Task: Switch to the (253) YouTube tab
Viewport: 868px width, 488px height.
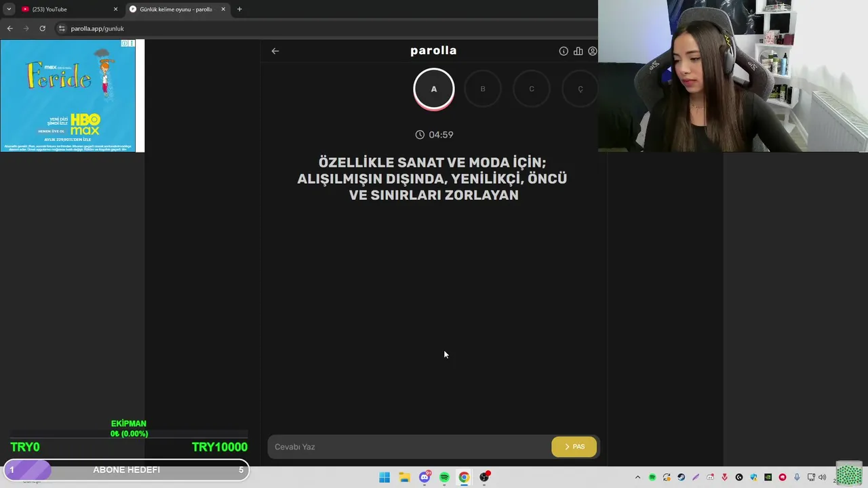Action: tap(70, 9)
